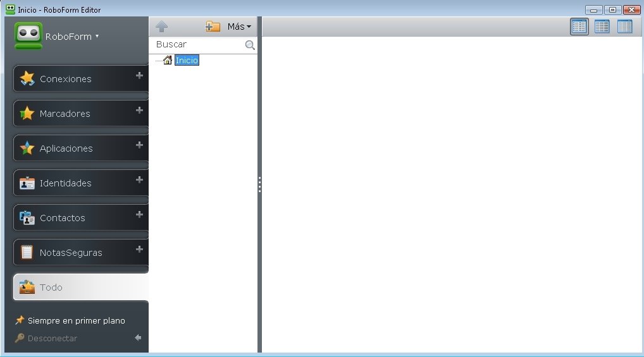644x357 pixels.
Task: Click the Todo briefcase icon
Action: (27, 287)
